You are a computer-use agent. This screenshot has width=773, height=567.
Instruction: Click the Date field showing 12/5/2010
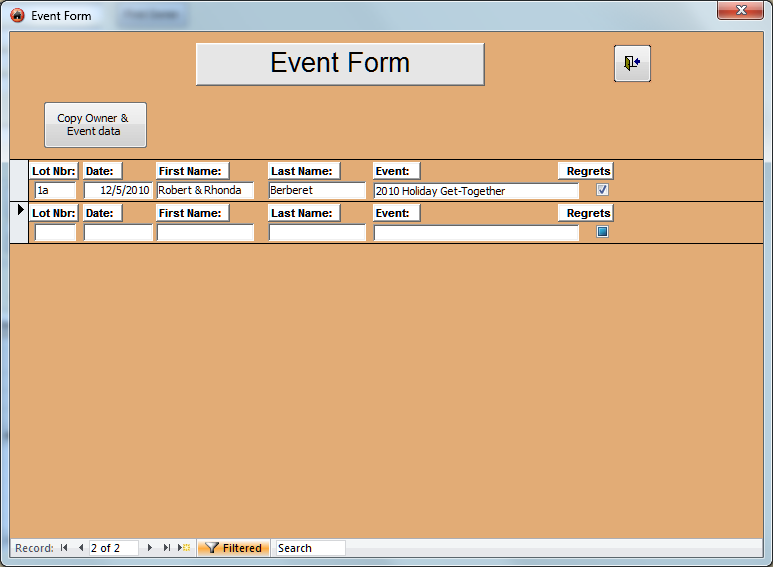coord(118,191)
